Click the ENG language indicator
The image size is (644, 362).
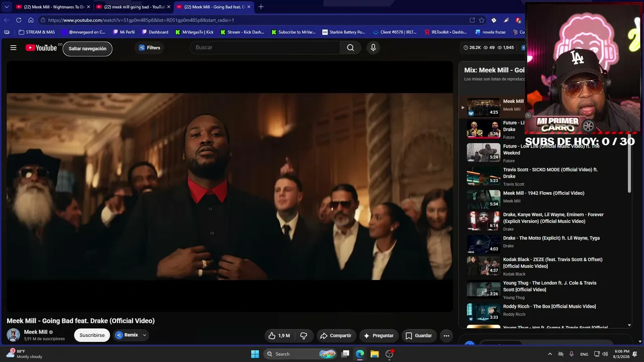pyautogui.click(x=584, y=354)
